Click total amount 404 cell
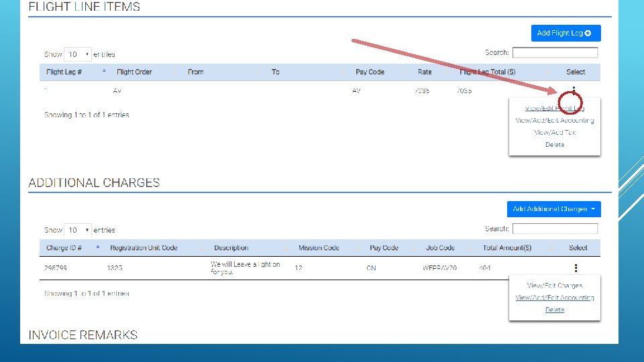Screen dimensions: 644x362 coord(484,268)
